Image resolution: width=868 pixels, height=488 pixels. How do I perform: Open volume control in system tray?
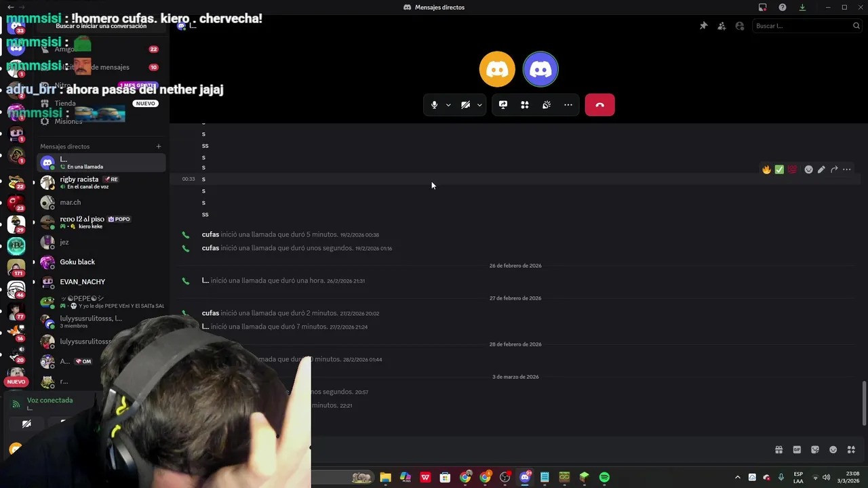click(826, 477)
